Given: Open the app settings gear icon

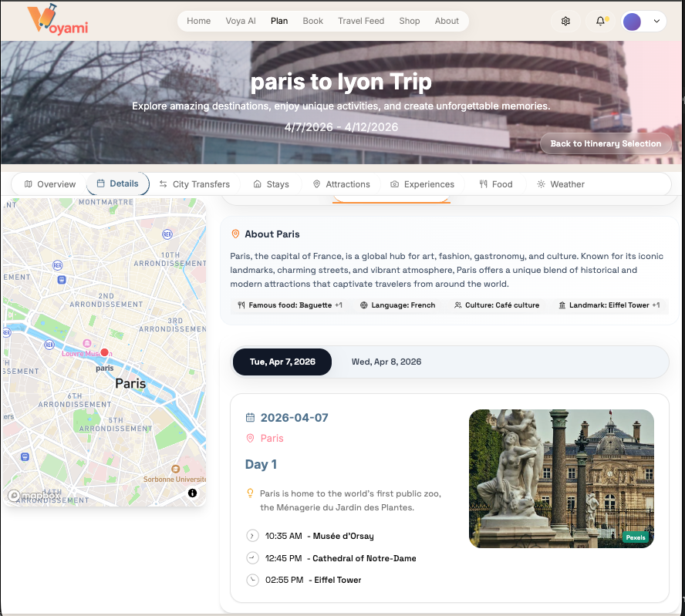Looking at the screenshot, I should point(565,21).
